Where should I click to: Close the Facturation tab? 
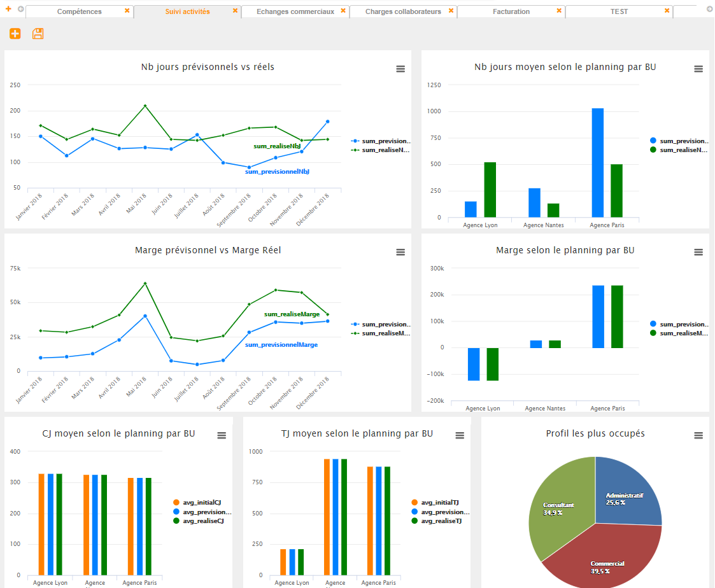pos(559,11)
